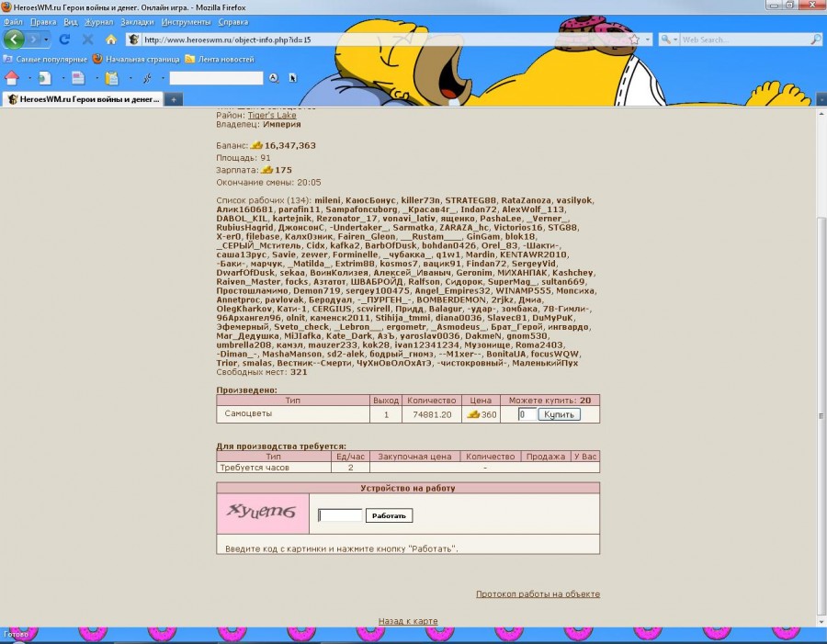Expand the document page icon dropdown arrow
827x644 pixels.
(96, 78)
